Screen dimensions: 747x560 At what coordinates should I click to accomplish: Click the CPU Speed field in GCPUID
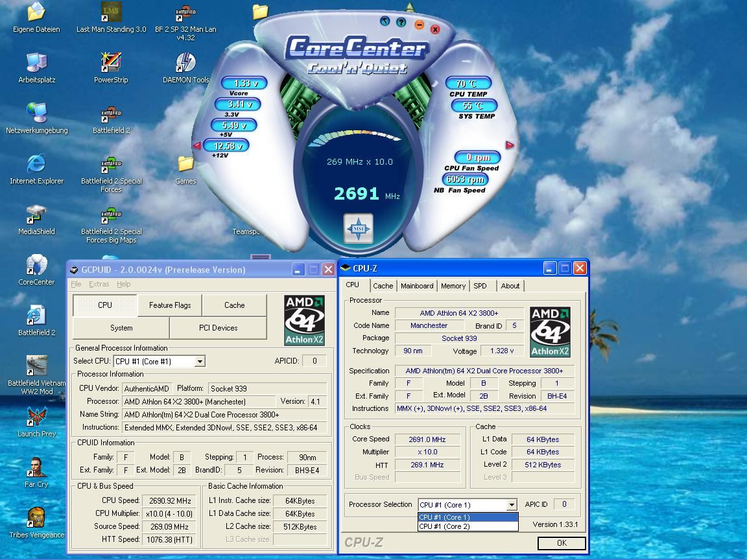[x=170, y=501]
